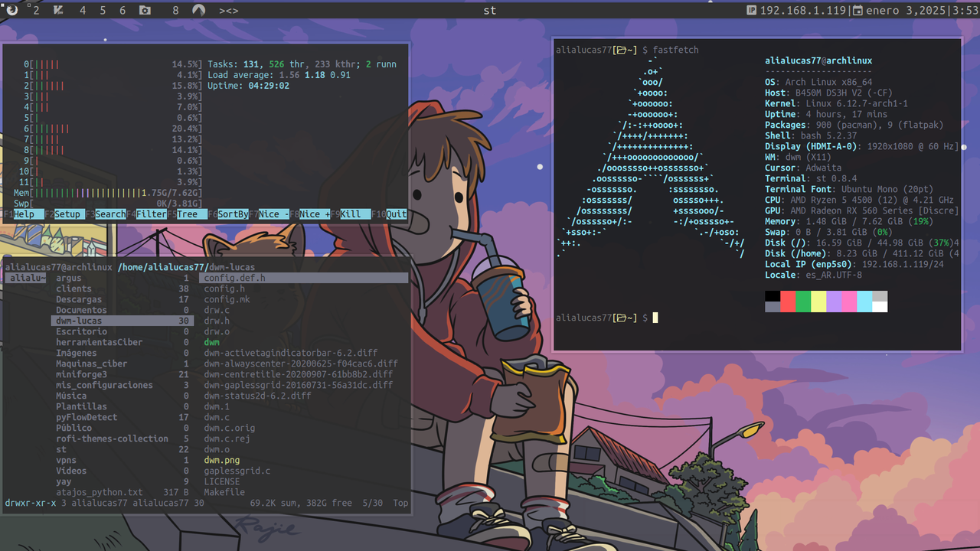Viewport: 980px width, 551px height.
Task: Select dwm-centretitle-20200907-61bb8b2.diff in ranger
Action: tap(299, 374)
